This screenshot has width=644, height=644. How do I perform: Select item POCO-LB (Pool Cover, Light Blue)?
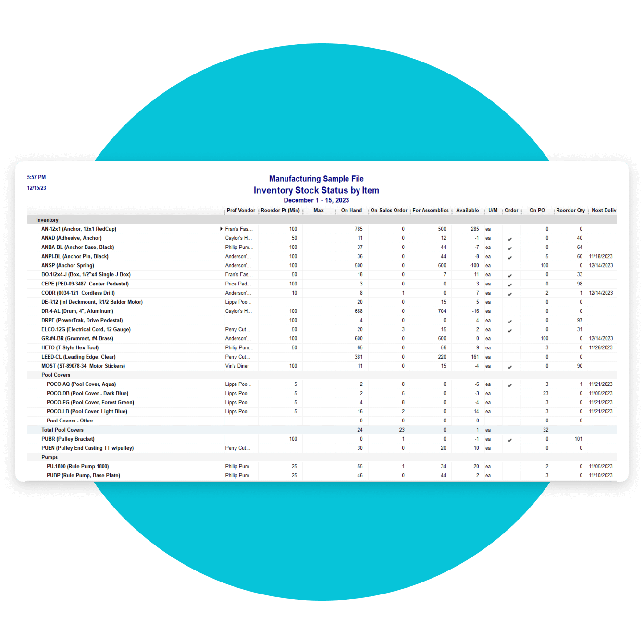click(x=87, y=411)
